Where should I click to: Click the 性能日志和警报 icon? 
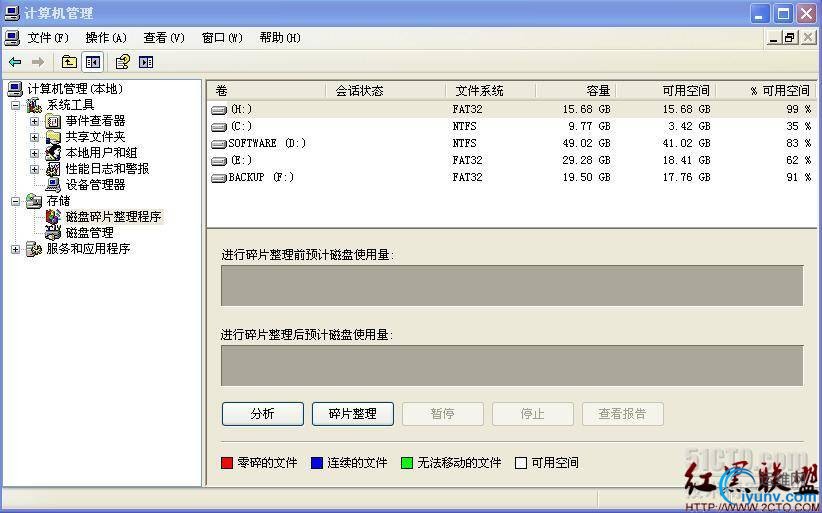tap(53, 169)
